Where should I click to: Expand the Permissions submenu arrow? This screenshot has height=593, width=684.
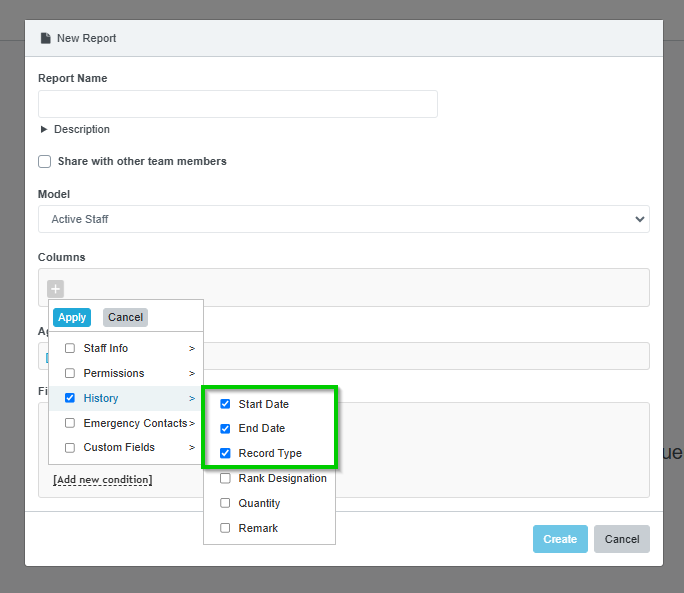pyautogui.click(x=191, y=374)
